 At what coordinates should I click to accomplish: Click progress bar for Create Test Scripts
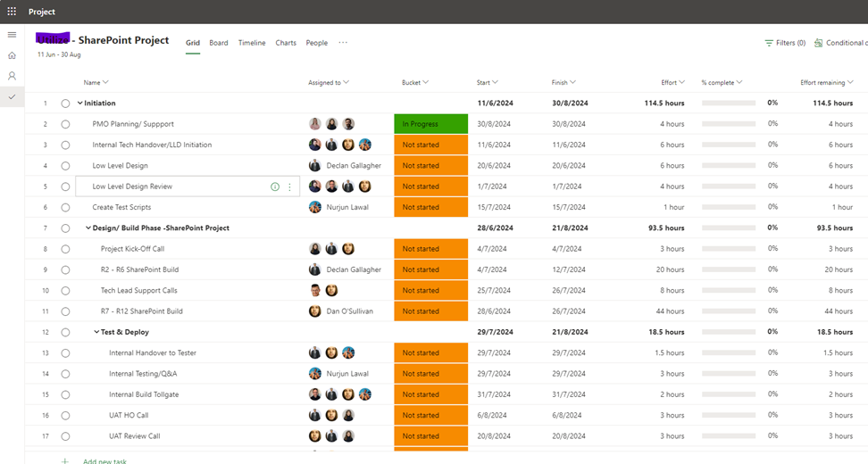click(x=729, y=207)
